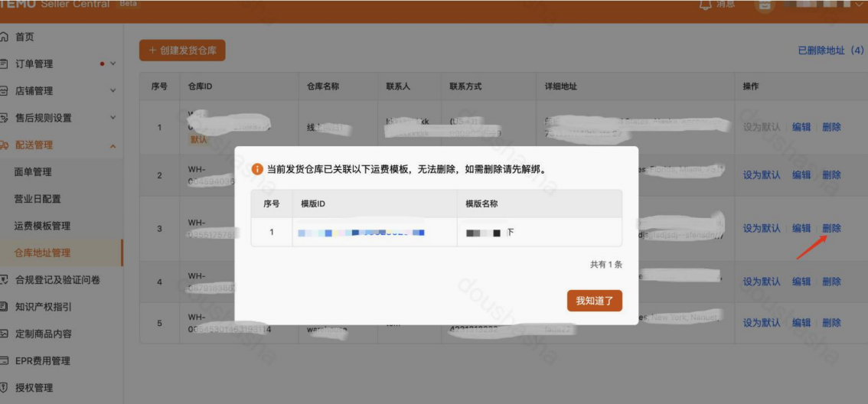Click 设为默认 for warehouse row 2
Viewport: 868px width, 404px height.
click(x=761, y=175)
